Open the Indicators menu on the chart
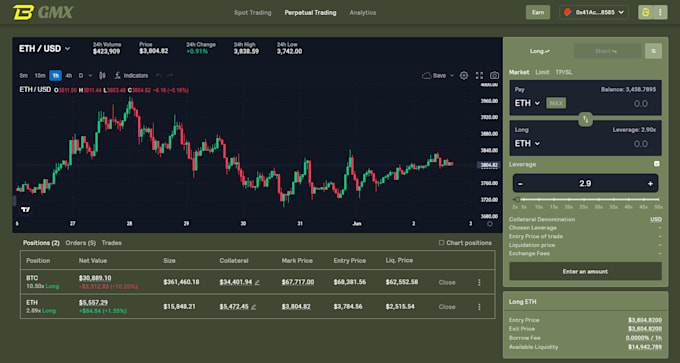The width and height of the screenshot is (680, 363). coord(131,75)
